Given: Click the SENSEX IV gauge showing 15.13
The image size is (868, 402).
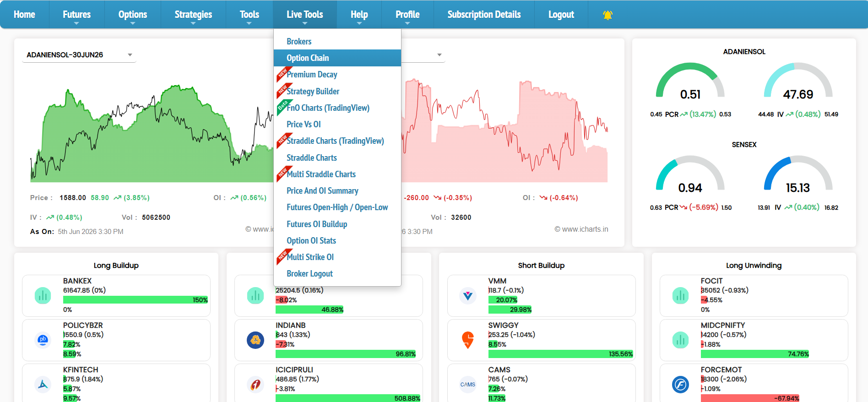Looking at the screenshot, I should [x=798, y=174].
